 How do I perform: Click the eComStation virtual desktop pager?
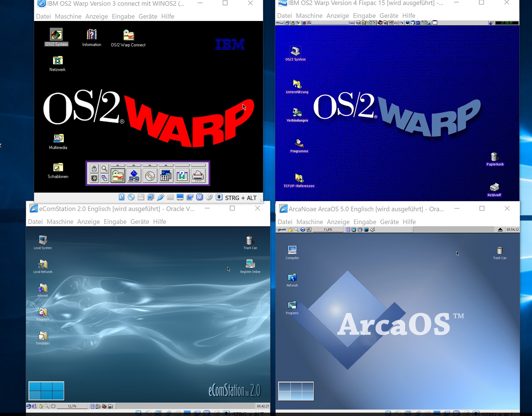tap(46, 391)
